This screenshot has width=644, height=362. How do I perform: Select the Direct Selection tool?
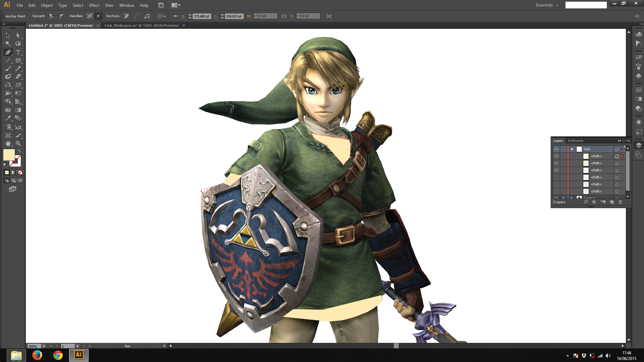18,36
